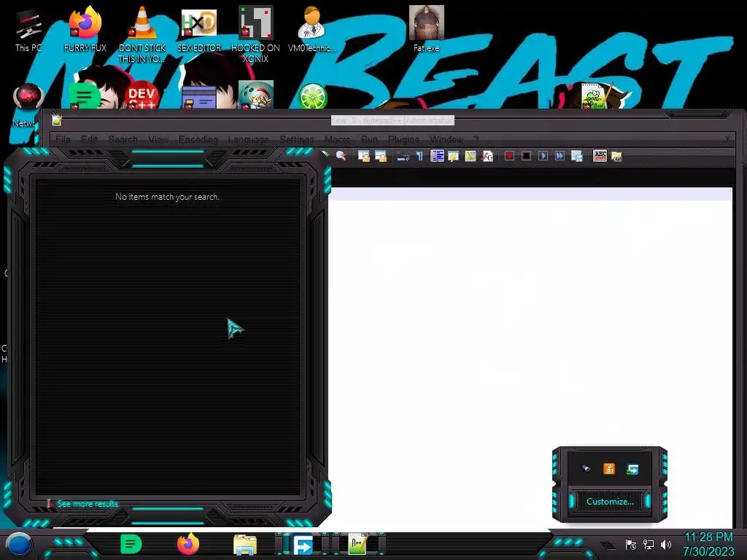
Task: Open the Plugins menu in Notepad++
Action: (403, 139)
